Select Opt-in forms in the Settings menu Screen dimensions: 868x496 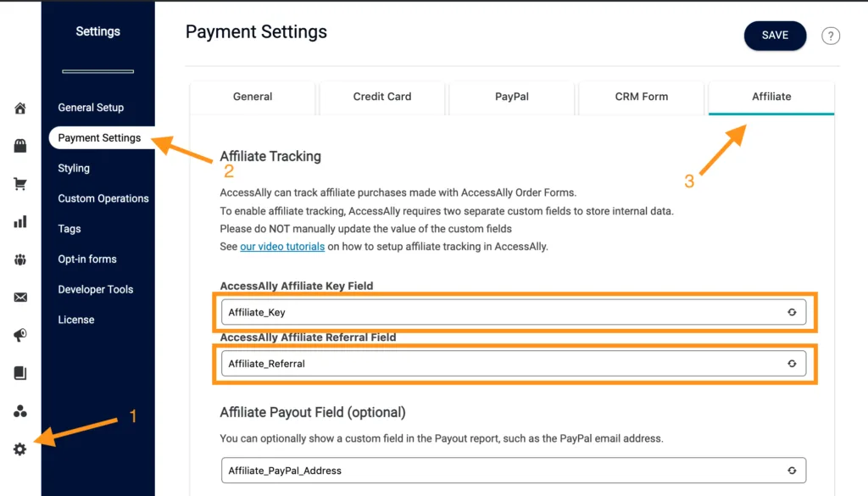[88, 259]
